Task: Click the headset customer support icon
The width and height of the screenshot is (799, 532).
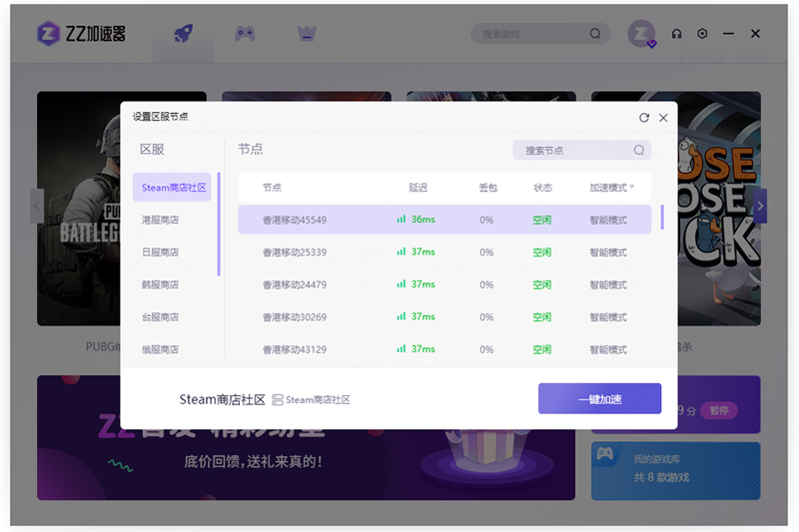Action: point(676,34)
